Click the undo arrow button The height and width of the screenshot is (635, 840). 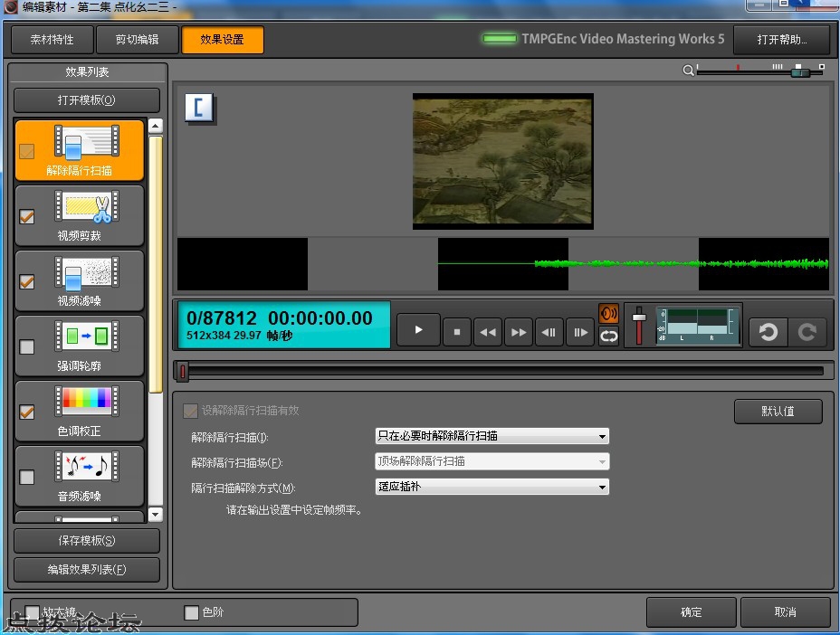(768, 332)
